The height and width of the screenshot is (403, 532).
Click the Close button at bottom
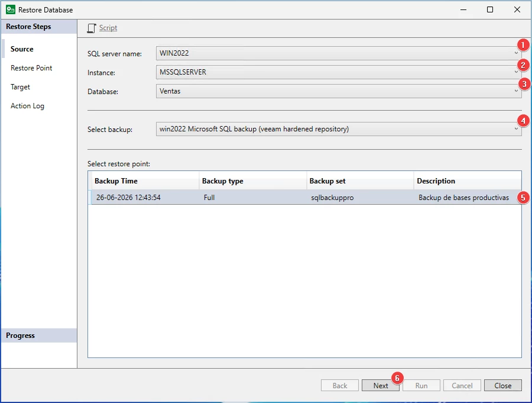(x=502, y=385)
